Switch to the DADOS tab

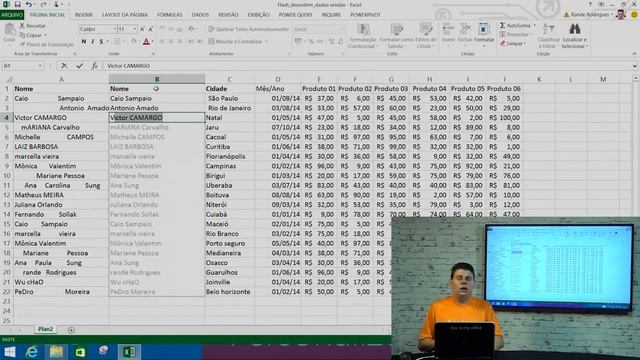(200, 15)
